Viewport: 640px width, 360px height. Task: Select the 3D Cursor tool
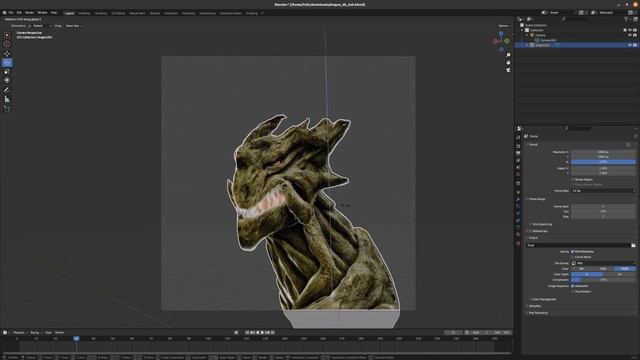coord(7,44)
